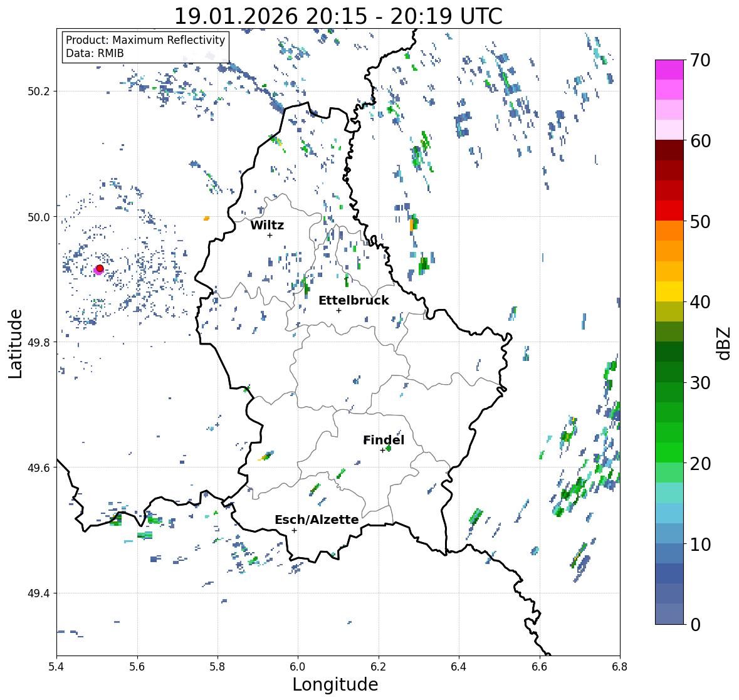Click the plus marker below Findel label
The width and height of the screenshot is (739, 700).
382,451
